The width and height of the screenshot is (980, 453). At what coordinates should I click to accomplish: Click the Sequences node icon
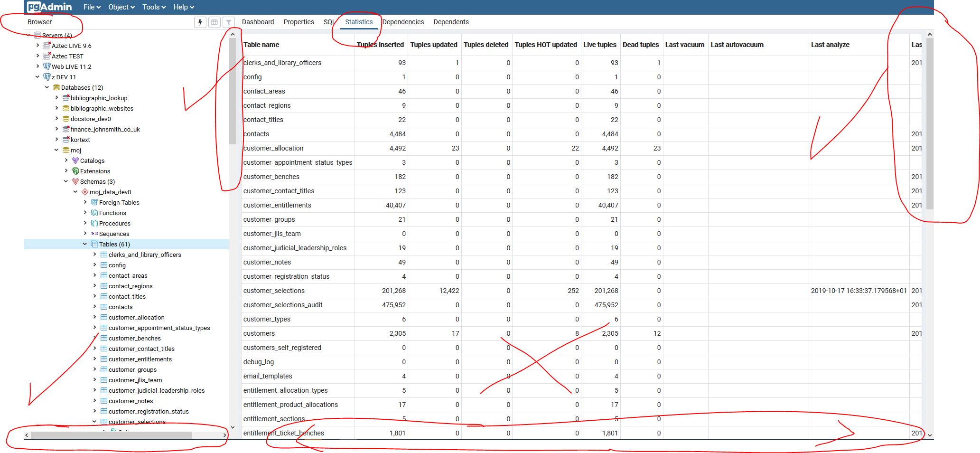(x=93, y=234)
